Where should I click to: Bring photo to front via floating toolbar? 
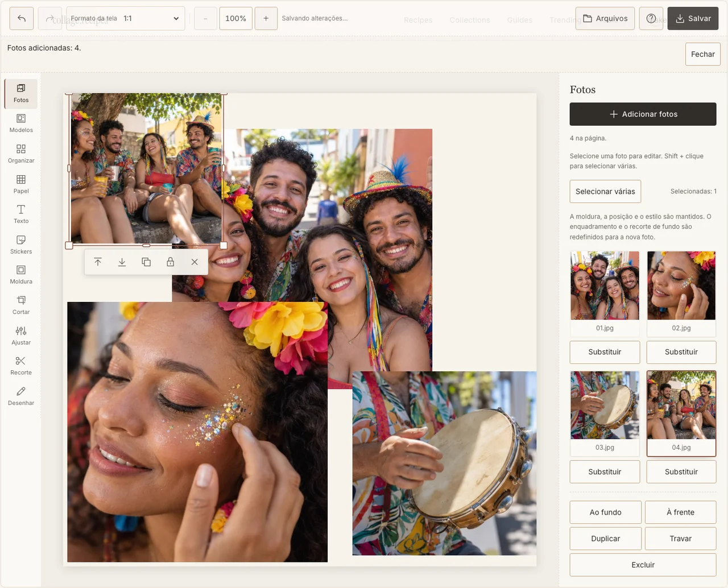pyautogui.click(x=98, y=262)
